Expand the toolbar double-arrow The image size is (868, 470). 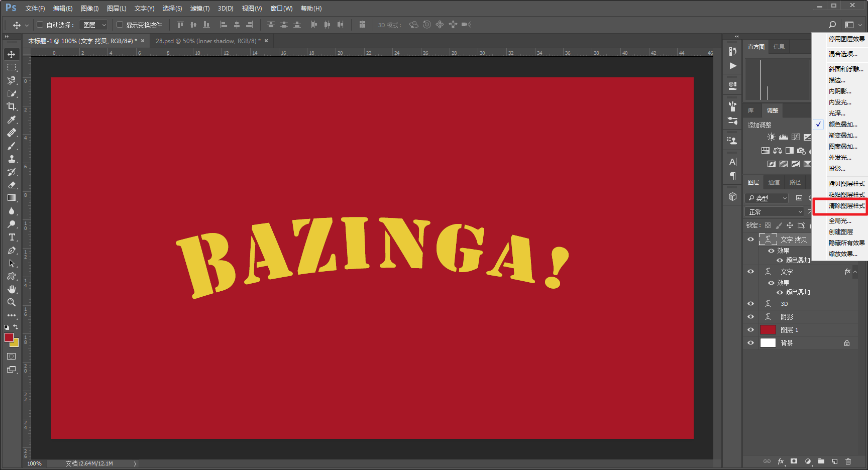[x=7, y=37]
